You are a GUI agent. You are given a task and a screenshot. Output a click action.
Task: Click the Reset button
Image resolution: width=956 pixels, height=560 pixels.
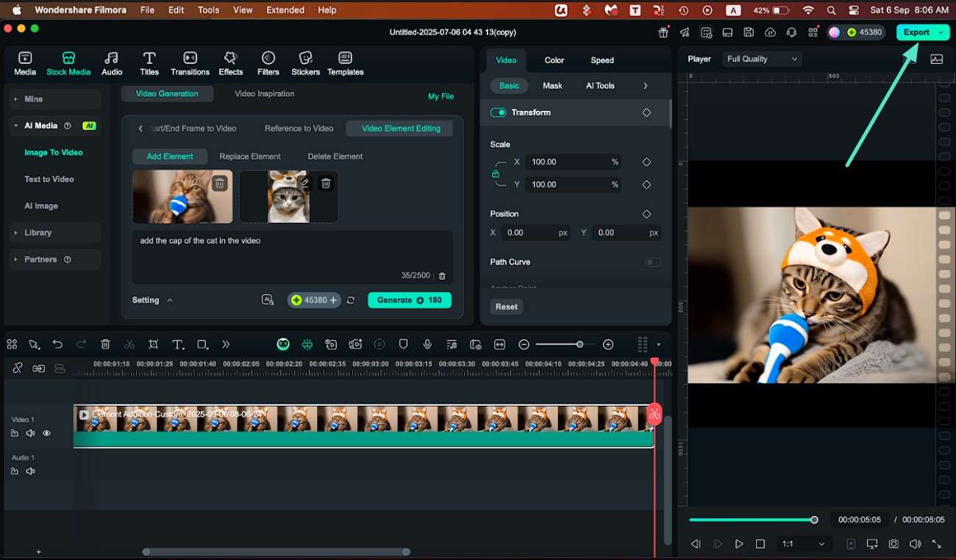tap(506, 306)
